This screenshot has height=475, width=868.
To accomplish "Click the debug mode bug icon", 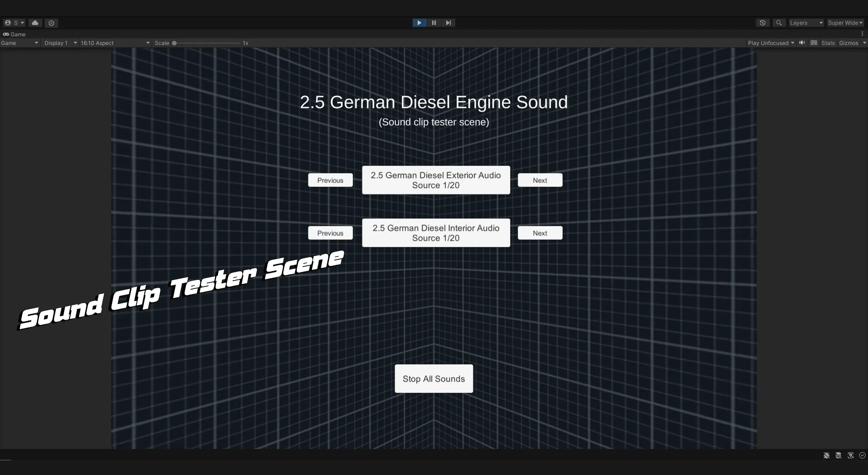I will click(826, 456).
